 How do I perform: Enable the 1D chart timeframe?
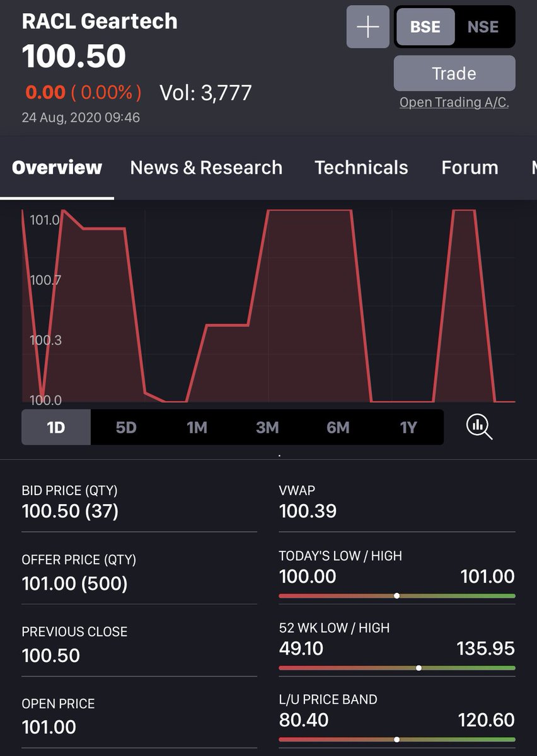coord(55,427)
